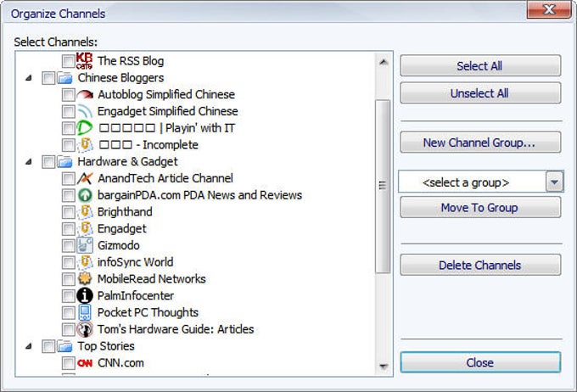Screen dimensions: 577x392
Task: Create a New Channel Group
Action: [x=480, y=142]
